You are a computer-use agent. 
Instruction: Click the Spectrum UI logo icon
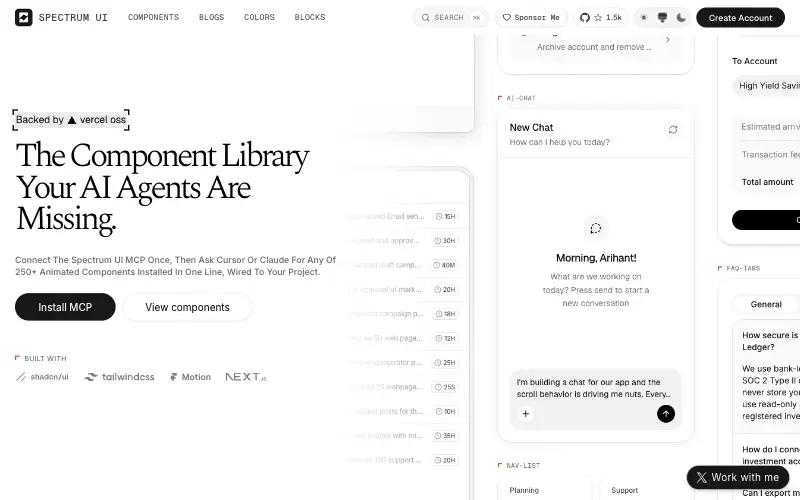[x=23, y=17]
